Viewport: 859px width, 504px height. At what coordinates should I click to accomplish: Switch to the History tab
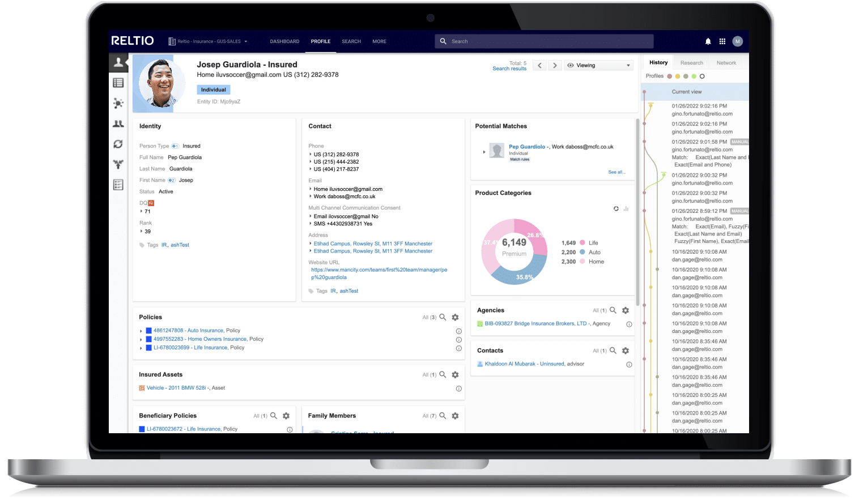[658, 62]
